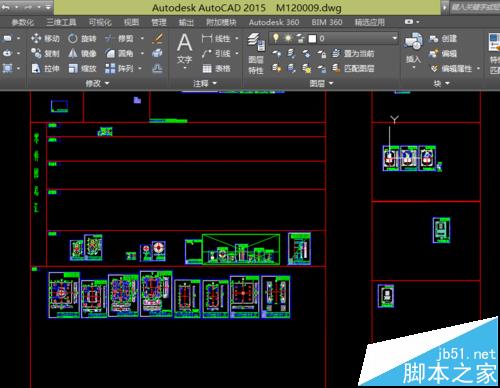Open the Text (文字) dropdown arrow
Viewport: 500px width, 388px height.
pos(185,68)
